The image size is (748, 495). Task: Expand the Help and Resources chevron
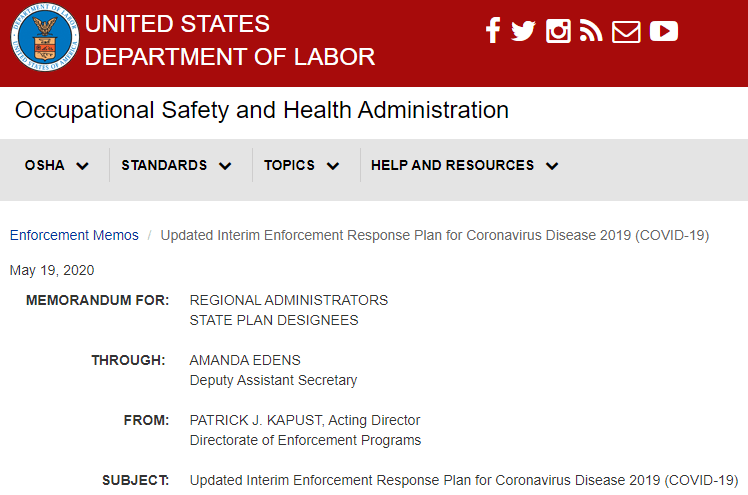click(x=552, y=166)
